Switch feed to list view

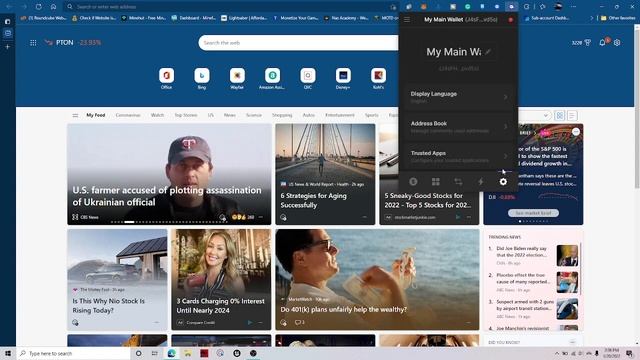[572, 116]
